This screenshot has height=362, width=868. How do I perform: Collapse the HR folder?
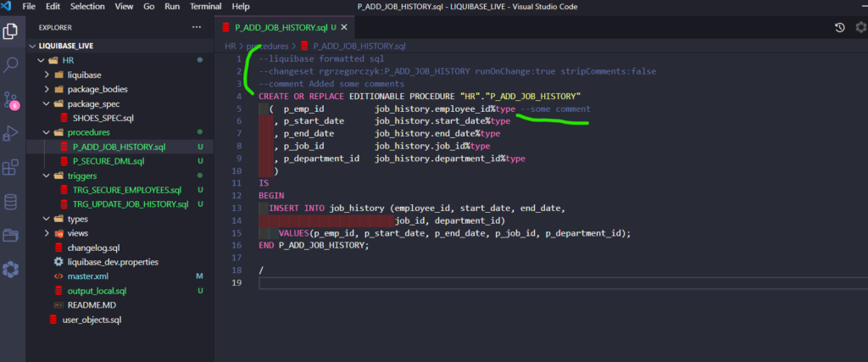[x=120, y=60]
